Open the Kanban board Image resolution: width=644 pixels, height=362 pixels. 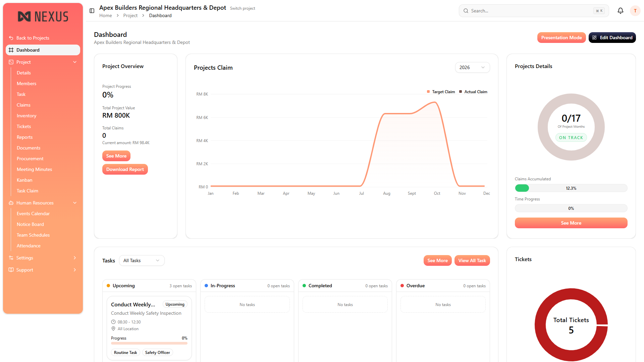(x=24, y=180)
